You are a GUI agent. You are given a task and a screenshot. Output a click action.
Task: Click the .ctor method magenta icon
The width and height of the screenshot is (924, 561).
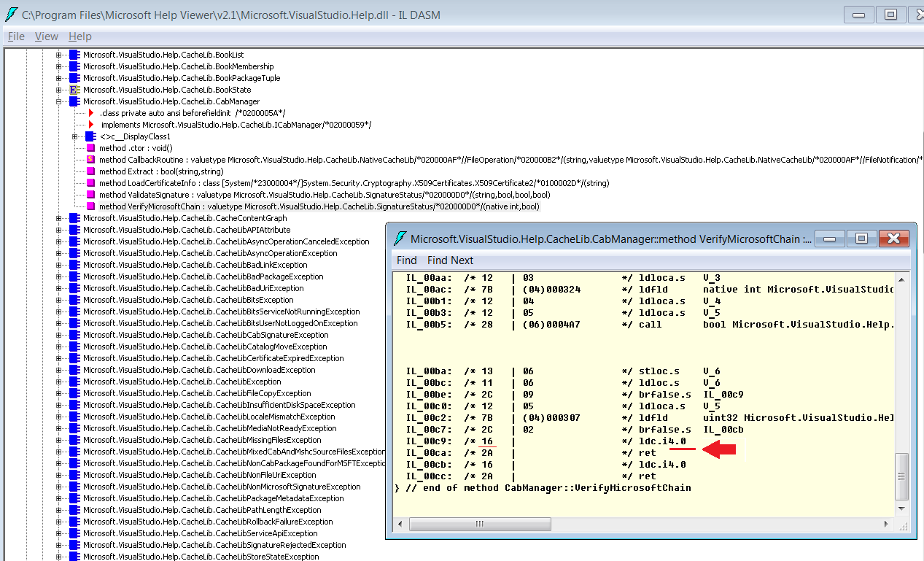pos(90,148)
